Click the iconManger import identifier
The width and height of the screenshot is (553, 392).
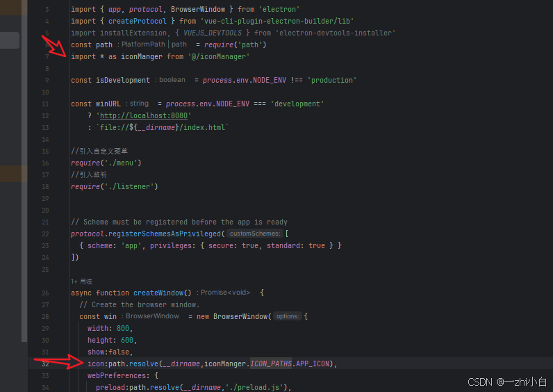pos(142,56)
